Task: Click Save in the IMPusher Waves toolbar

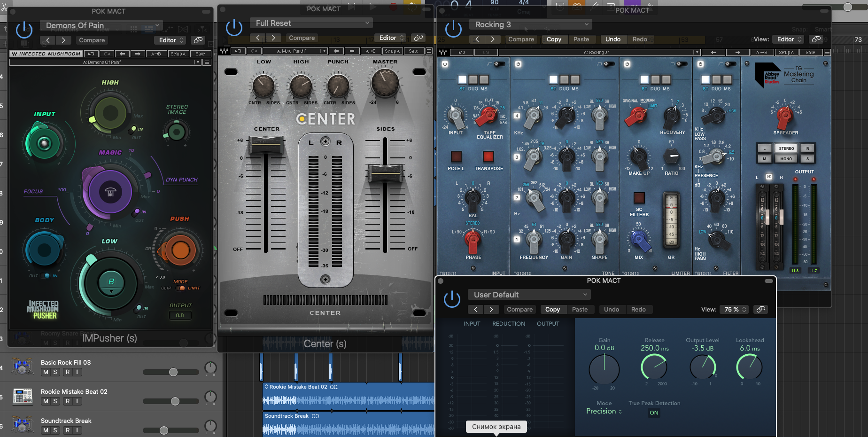Action: click(200, 54)
